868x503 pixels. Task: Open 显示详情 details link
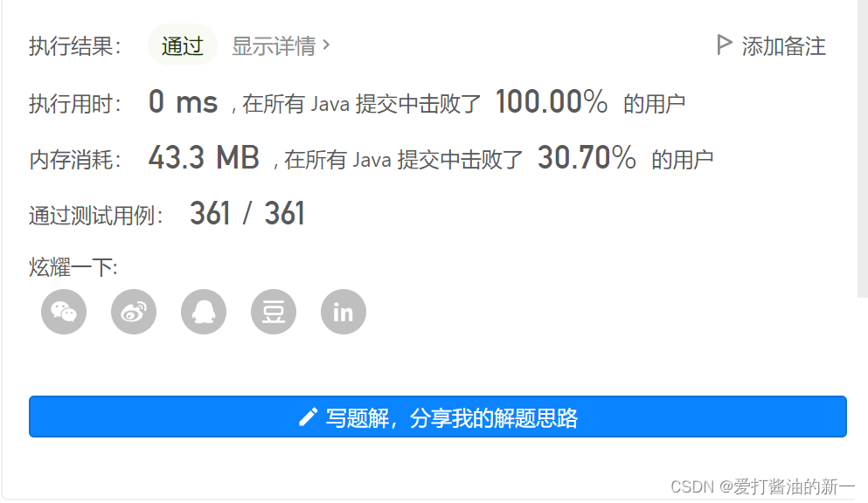(x=281, y=46)
